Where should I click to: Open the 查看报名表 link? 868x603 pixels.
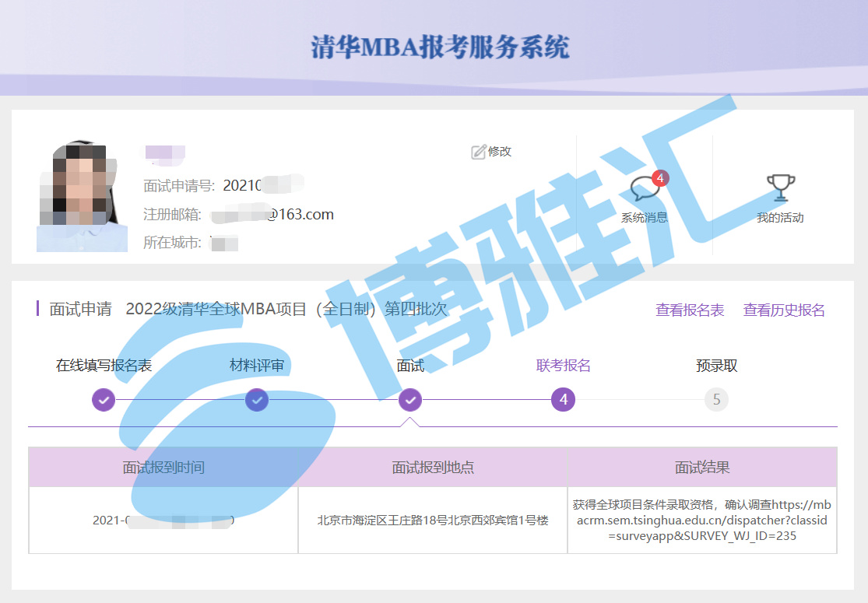tap(690, 310)
